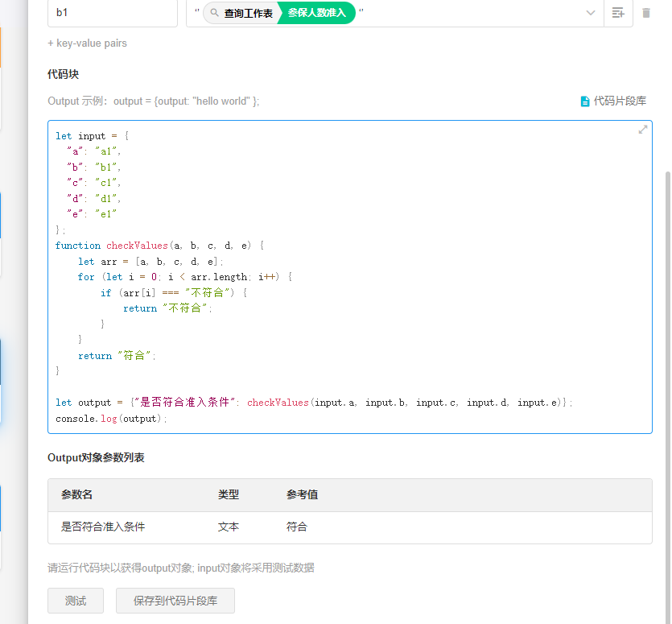The height and width of the screenshot is (624, 672).
Task: Click the let input declaration line
Action: (x=92, y=136)
